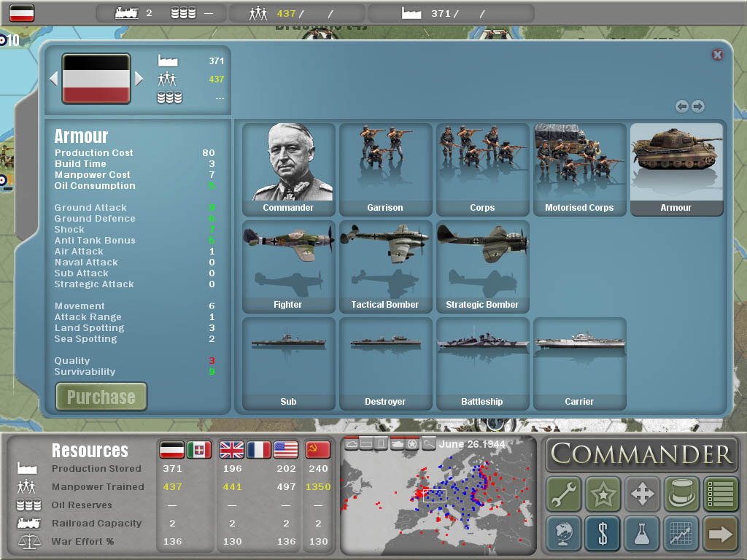The height and width of the screenshot is (560, 747).
Task: Click Soviet manpower value 1350
Action: [318, 486]
